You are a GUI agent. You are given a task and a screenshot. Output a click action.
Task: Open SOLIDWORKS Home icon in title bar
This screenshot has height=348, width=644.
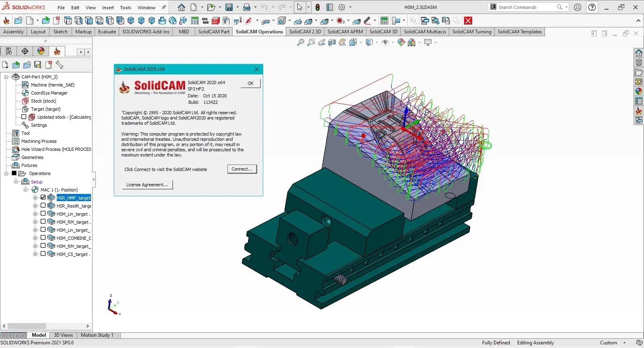pos(182,7)
